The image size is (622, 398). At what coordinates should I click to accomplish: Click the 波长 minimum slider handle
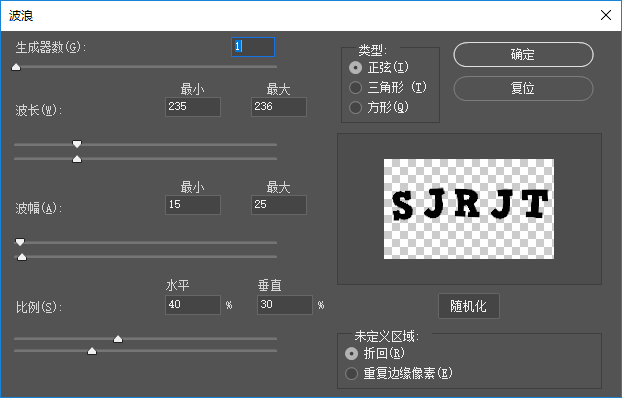click(x=77, y=144)
